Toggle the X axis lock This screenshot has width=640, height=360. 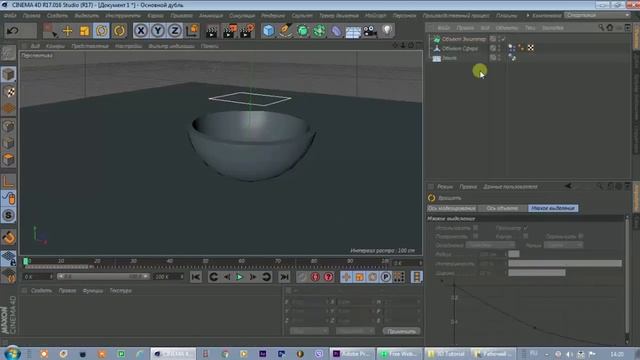[141, 31]
